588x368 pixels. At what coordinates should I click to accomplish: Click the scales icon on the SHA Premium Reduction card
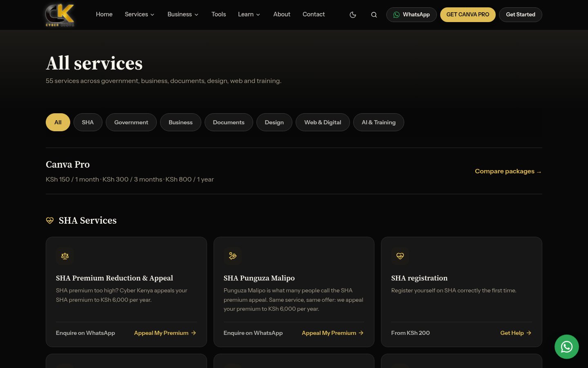[65, 256]
